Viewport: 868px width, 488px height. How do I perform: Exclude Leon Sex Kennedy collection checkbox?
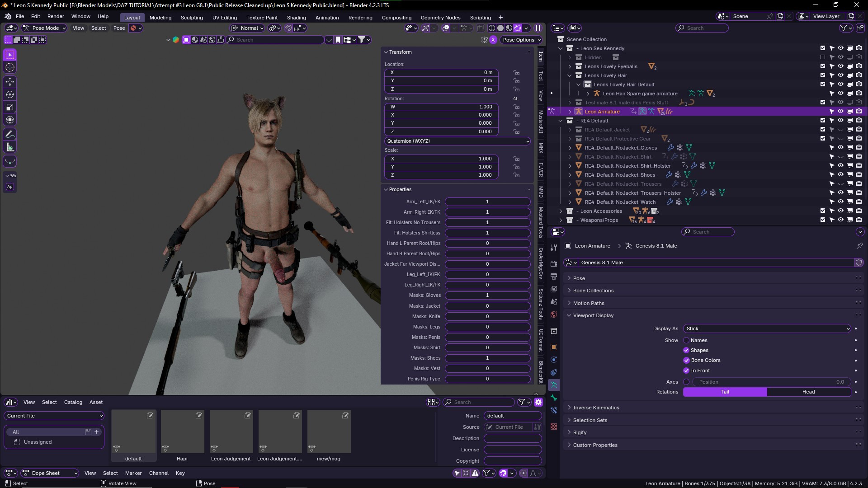823,48
